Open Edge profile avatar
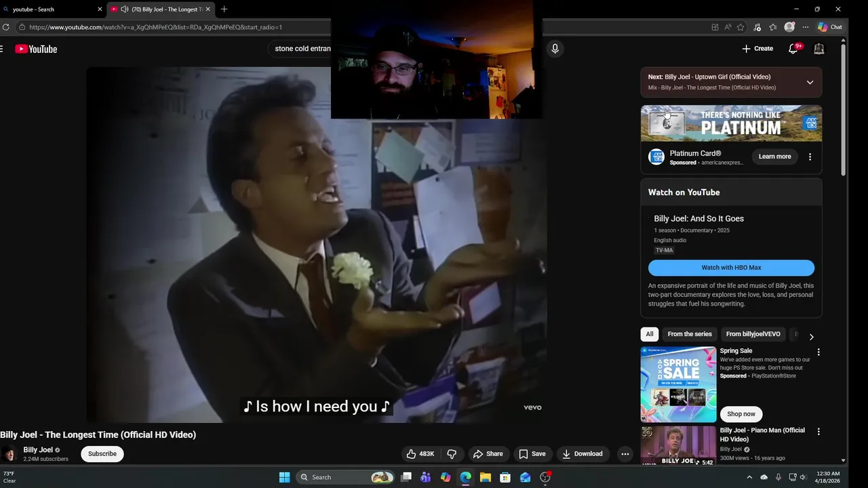 pos(789,27)
